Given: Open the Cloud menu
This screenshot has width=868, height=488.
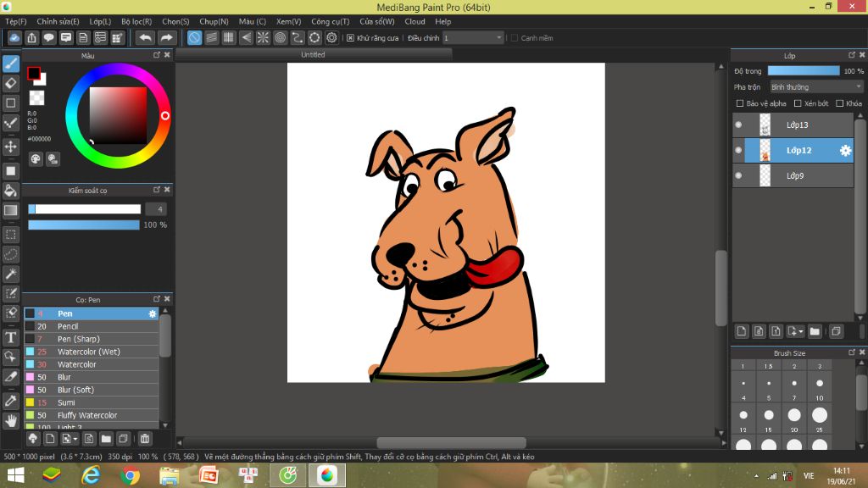Looking at the screenshot, I should (415, 21).
